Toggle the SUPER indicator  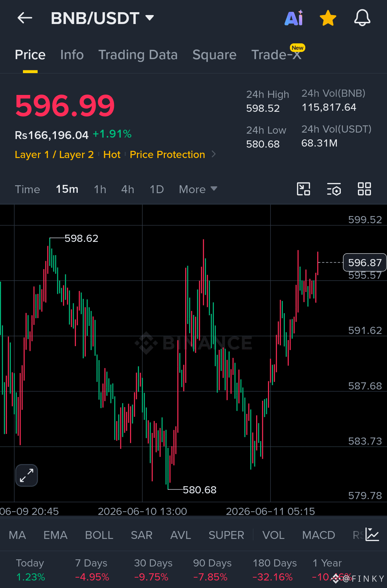coord(226,535)
